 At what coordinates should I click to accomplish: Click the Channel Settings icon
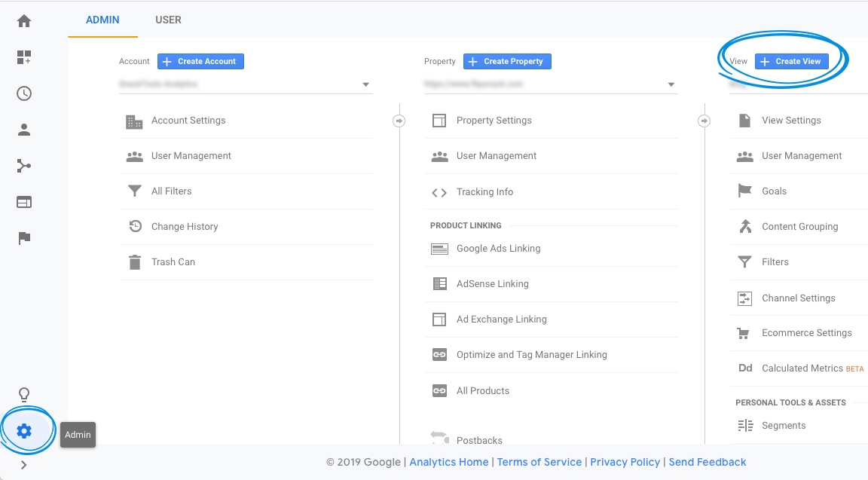[745, 298]
